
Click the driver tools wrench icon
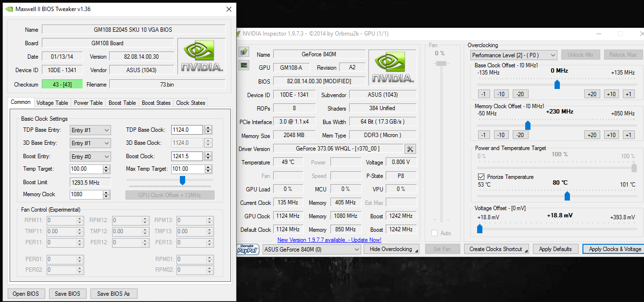click(410, 149)
